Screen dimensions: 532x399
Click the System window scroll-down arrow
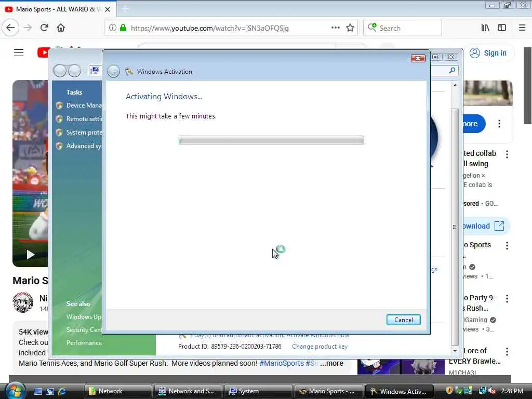pos(455,351)
